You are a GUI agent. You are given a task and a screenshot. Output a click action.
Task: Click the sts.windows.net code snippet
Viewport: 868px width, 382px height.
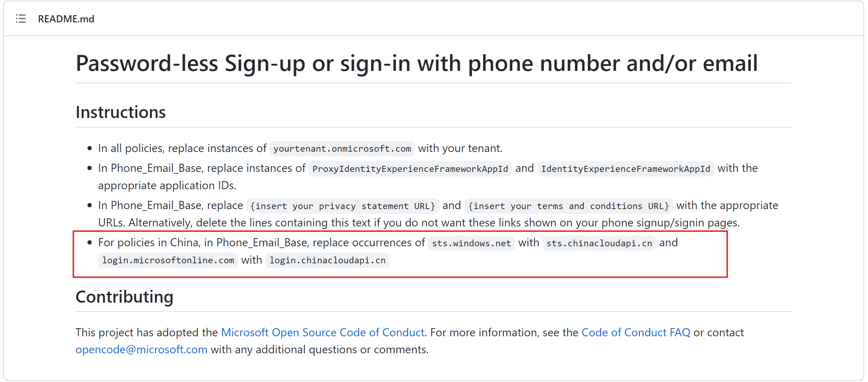471,243
